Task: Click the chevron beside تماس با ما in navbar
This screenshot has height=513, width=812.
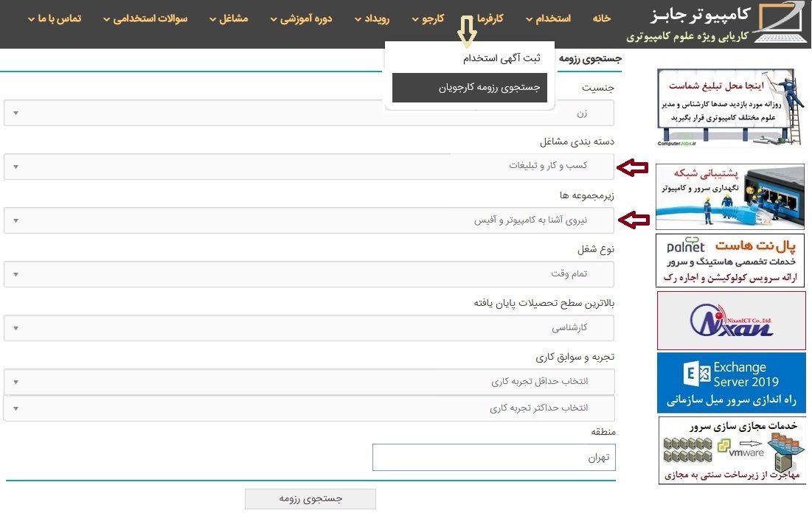Action: coord(30,20)
